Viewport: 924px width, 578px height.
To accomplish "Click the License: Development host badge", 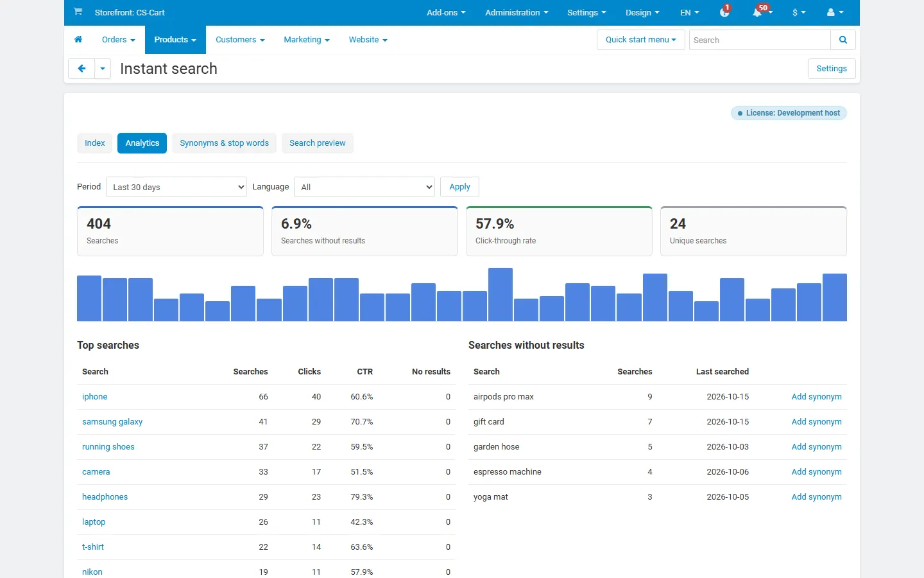I will (789, 113).
